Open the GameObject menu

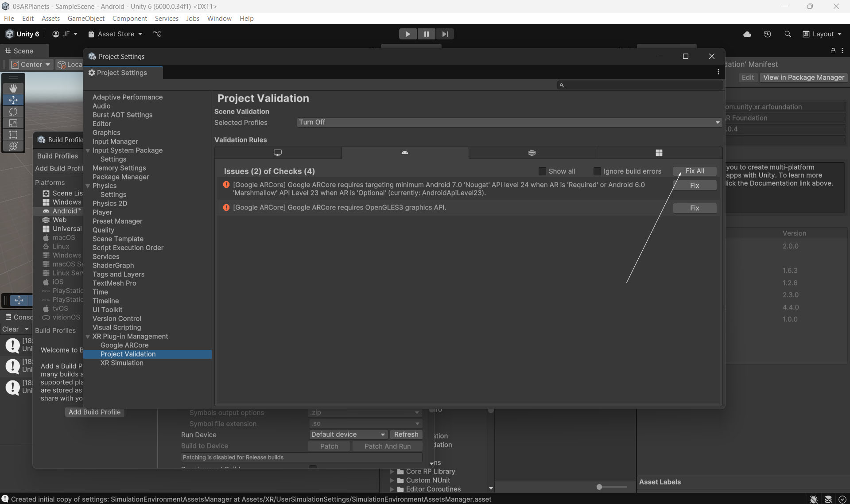click(86, 18)
